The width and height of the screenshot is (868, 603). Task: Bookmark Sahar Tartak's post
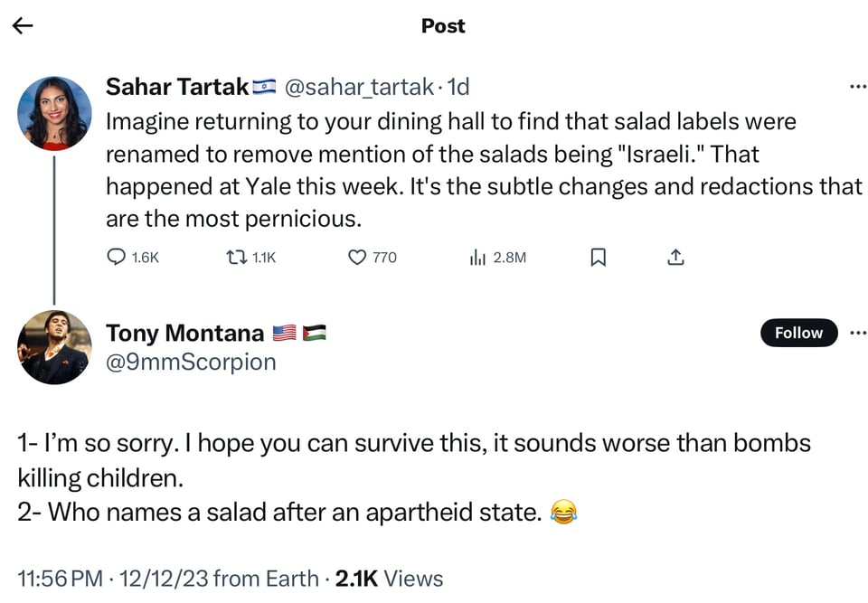[598, 258]
